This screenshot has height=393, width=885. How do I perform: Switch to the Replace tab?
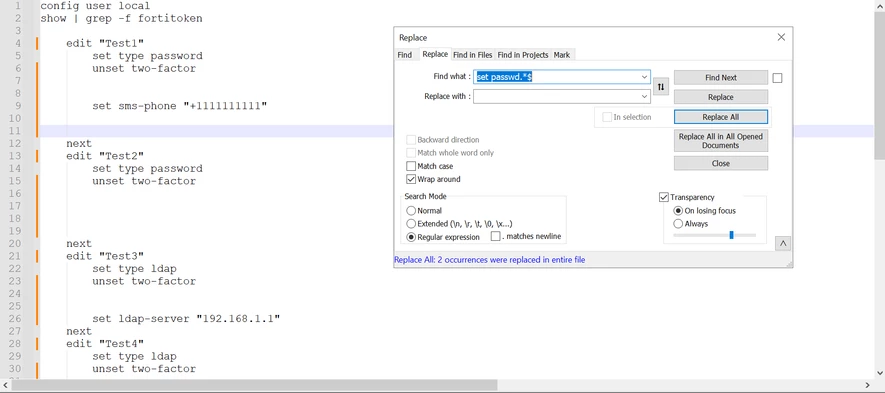(435, 54)
